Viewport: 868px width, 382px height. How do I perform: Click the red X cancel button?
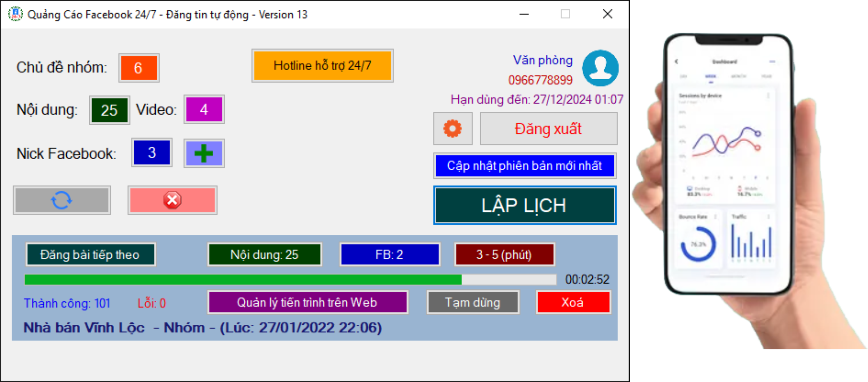click(172, 200)
